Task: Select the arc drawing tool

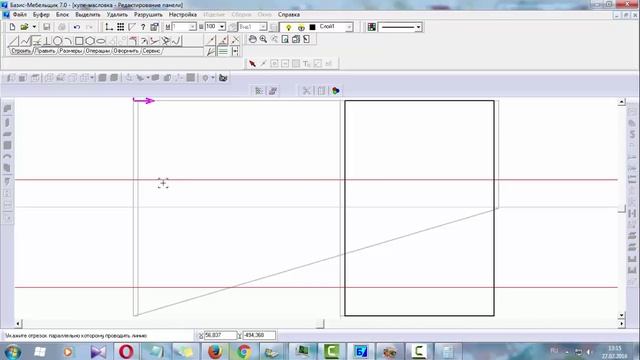Action: [68, 41]
